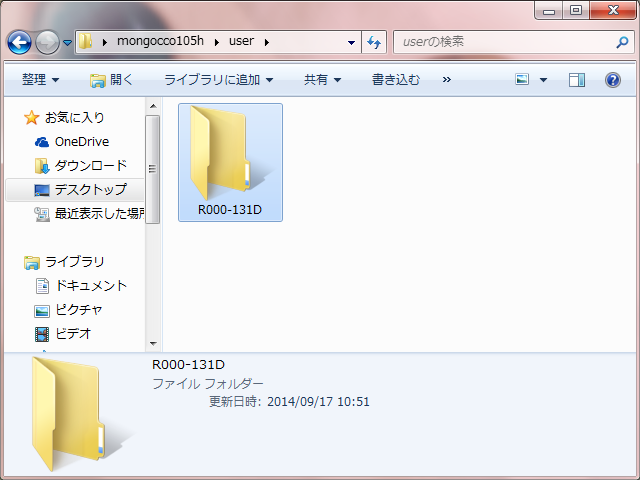Click the refresh button beside address bar
640x480 pixels.
(375, 42)
